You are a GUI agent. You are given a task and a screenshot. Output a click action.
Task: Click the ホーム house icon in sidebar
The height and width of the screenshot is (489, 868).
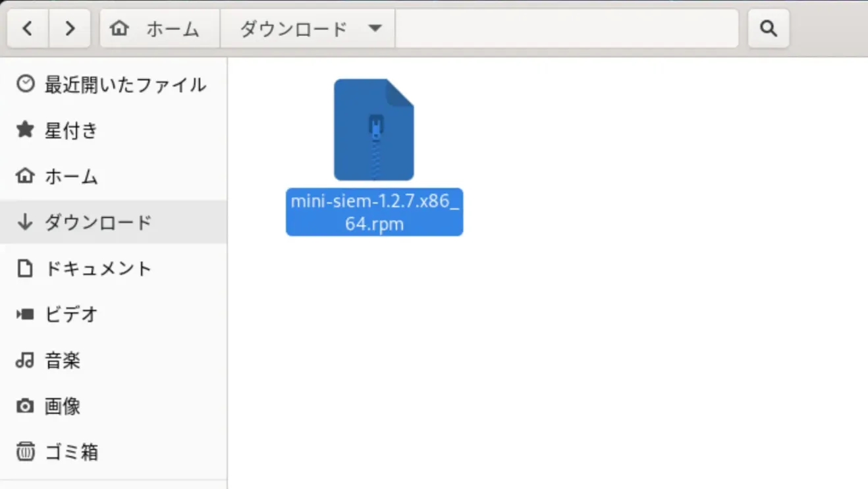[25, 177]
